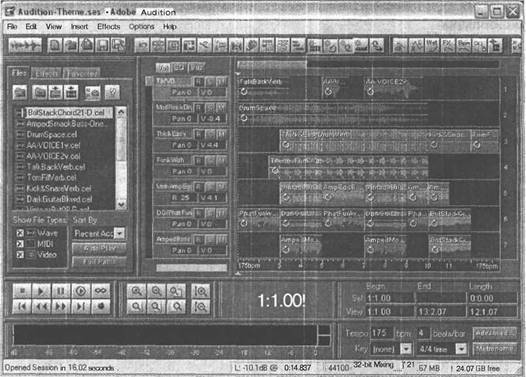Toggle the Wave file type checkbox

(20, 233)
